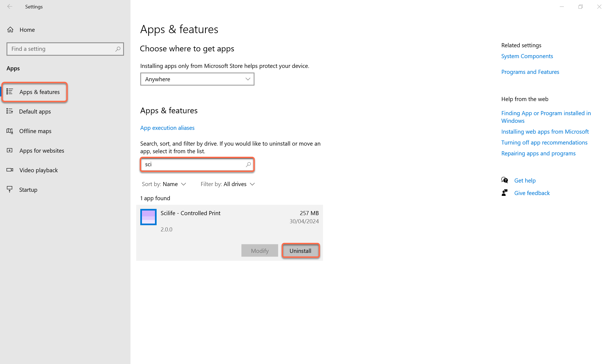This screenshot has width=609, height=364.
Task: Open App execution aliases link
Action: (167, 128)
